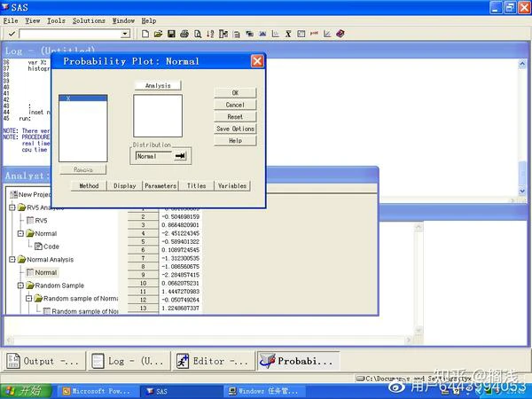Click the Print toolbar icon
The image size is (532, 399).
pyautogui.click(x=184, y=34)
